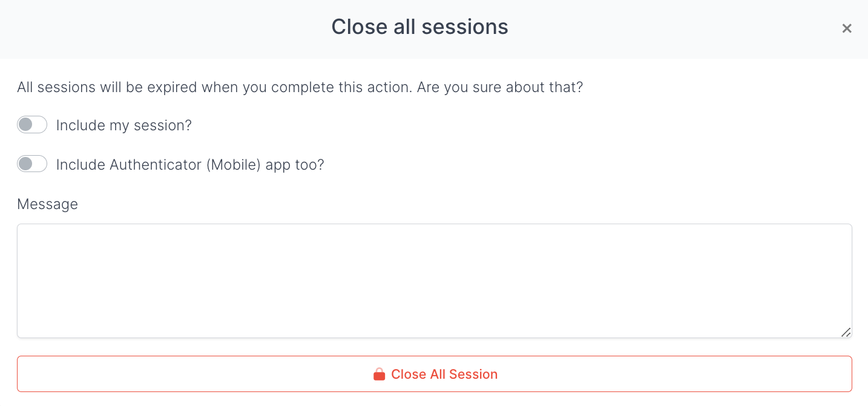Click "Include Authenticator (Mobile) app too?" label
Viewport: 868px width, 406px height.
pyautogui.click(x=190, y=165)
